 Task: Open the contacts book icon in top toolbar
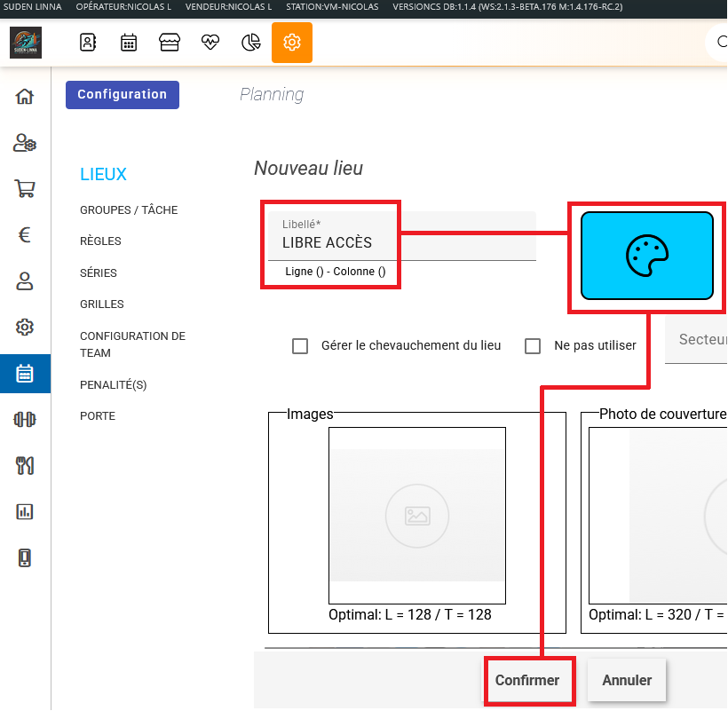tap(87, 43)
